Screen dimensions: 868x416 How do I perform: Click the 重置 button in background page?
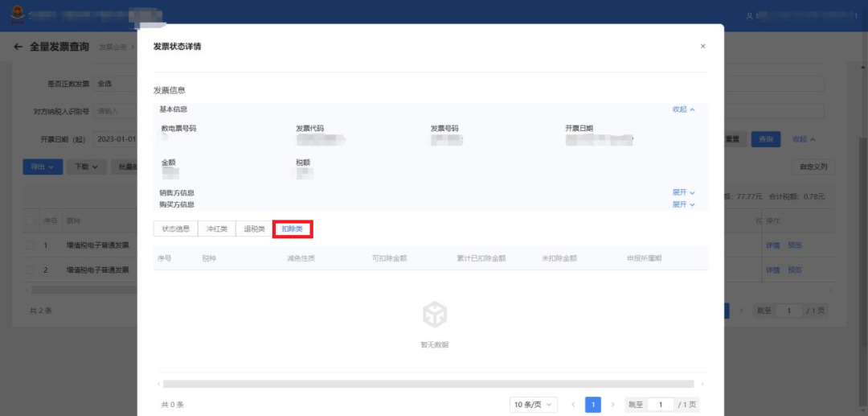point(735,139)
